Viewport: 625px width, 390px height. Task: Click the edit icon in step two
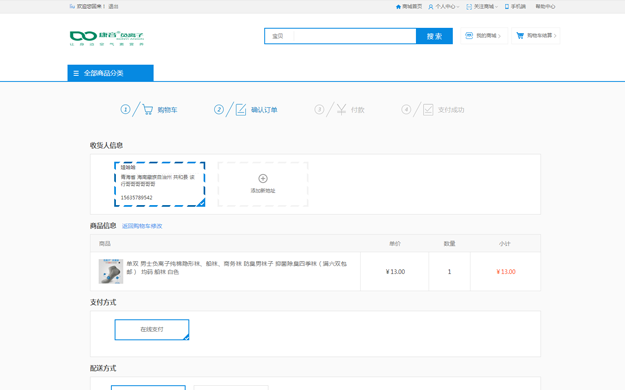[241, 110]
